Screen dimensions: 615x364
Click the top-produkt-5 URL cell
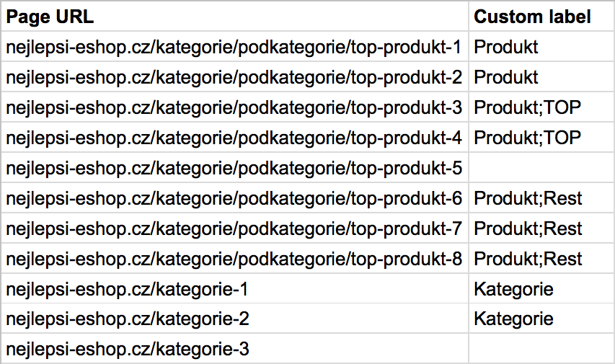pyautogui.click(x=234, y=167)
